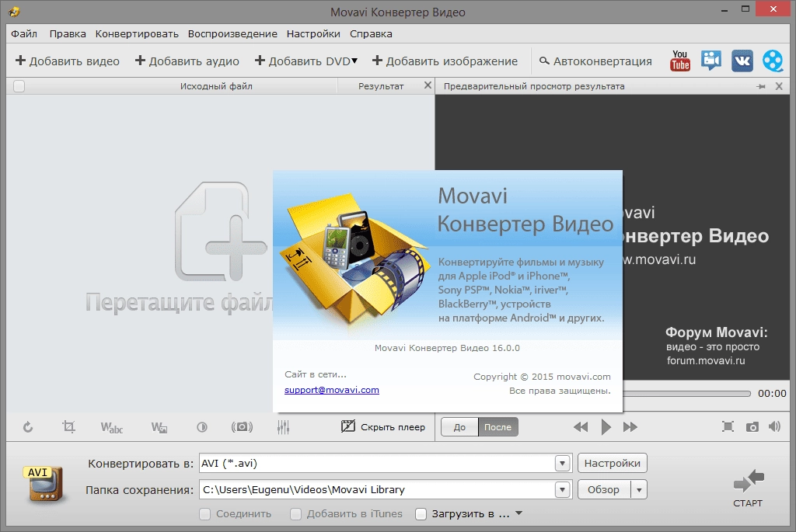Image resolution: width=796 pixels, height=532 pixels.
Task: Click Скрыть плеер toggle
Action: click(382, 426)
